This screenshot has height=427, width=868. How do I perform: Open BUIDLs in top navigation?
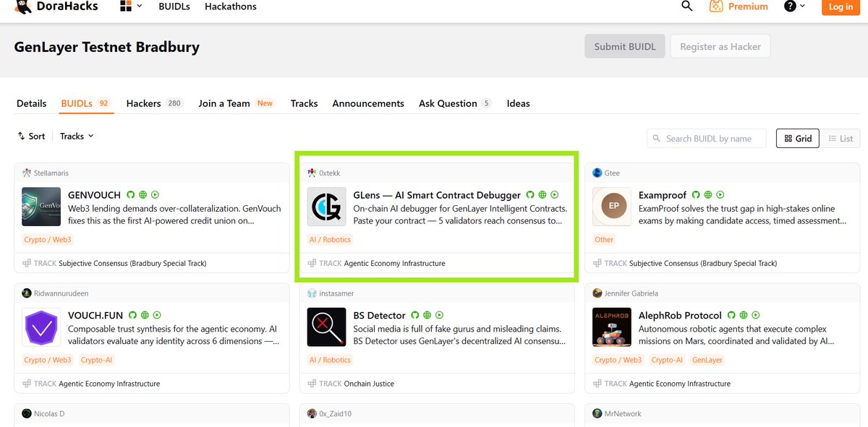coord(174,7)
